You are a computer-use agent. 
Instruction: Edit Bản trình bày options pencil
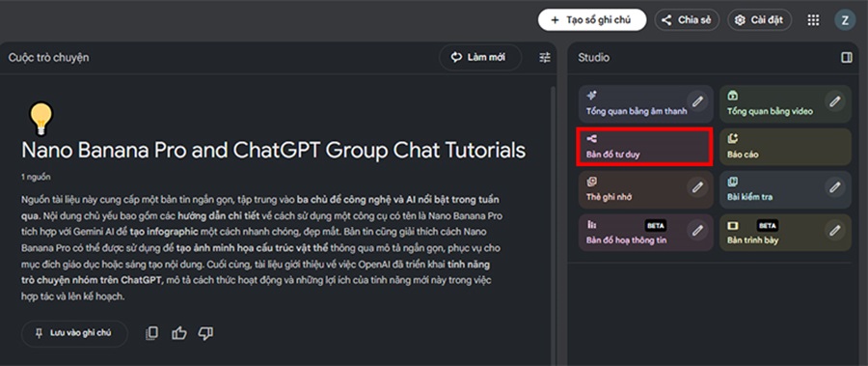coord(835,230)
